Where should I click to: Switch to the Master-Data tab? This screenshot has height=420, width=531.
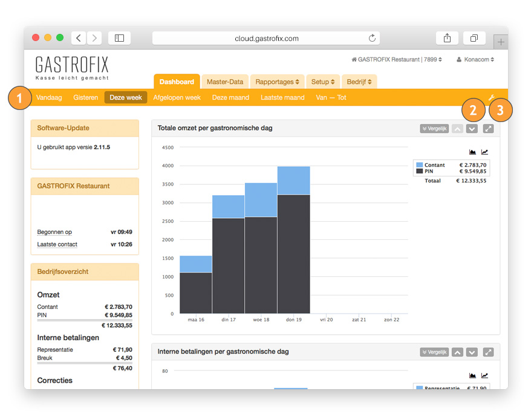tap(224, 82)
